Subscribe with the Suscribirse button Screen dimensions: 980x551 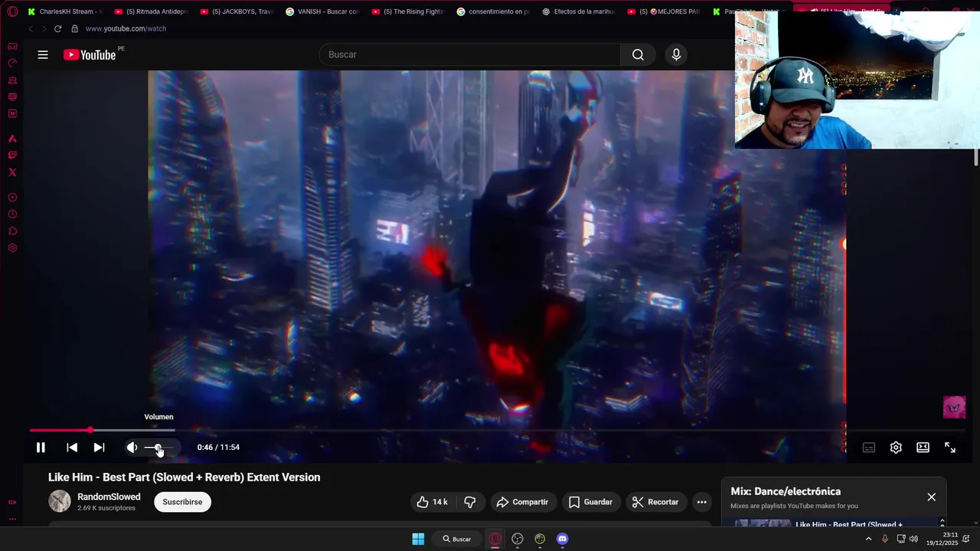click(x=182, y=502)
